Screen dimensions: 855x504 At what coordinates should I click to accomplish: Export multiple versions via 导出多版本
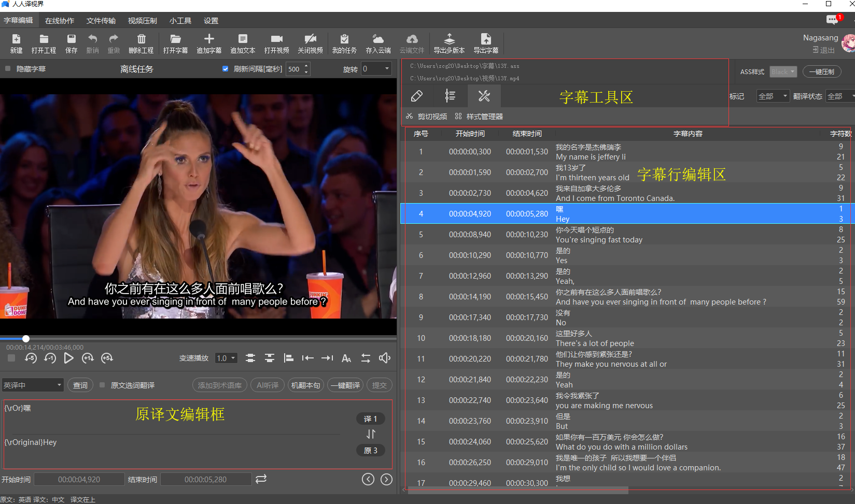449,44
